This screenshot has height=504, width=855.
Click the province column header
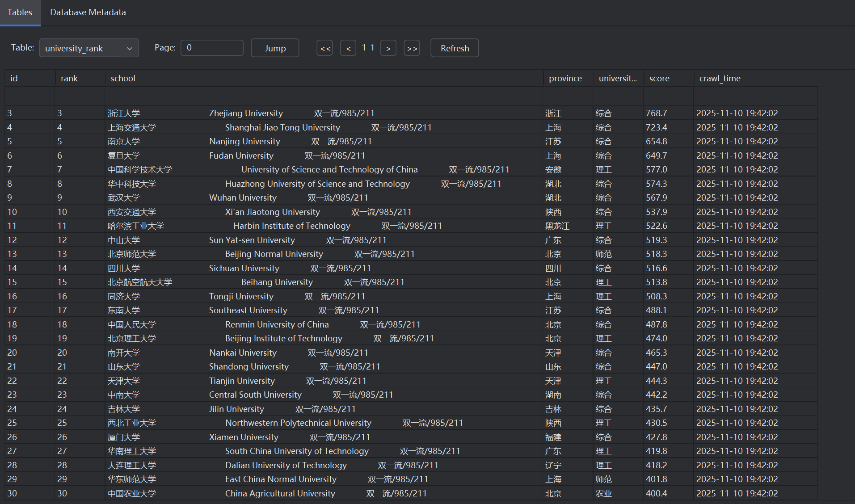(x=568, y=78)
